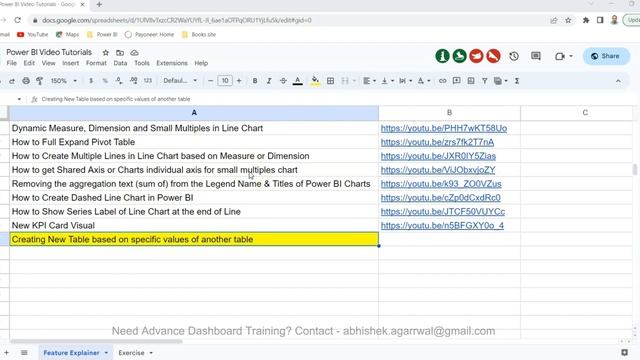Click the merge cells icon
The height and width of the screenshot is (360, 640).
(345, 81)
